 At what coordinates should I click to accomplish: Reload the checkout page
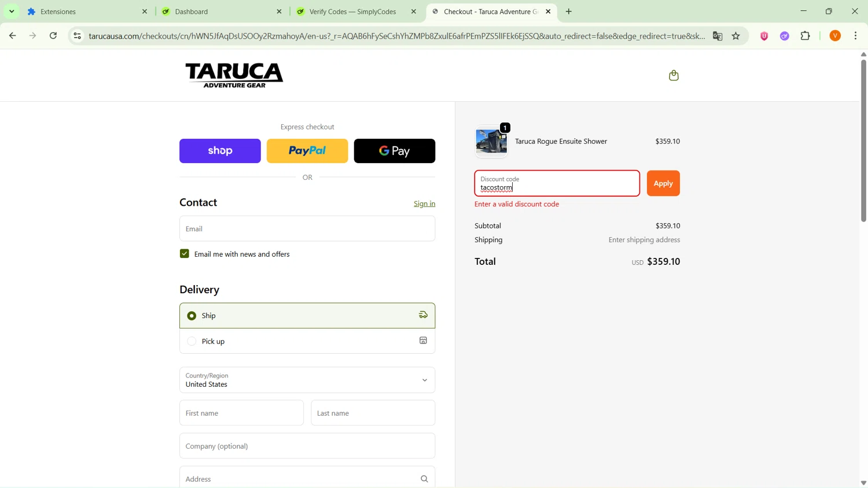[53, 36]
